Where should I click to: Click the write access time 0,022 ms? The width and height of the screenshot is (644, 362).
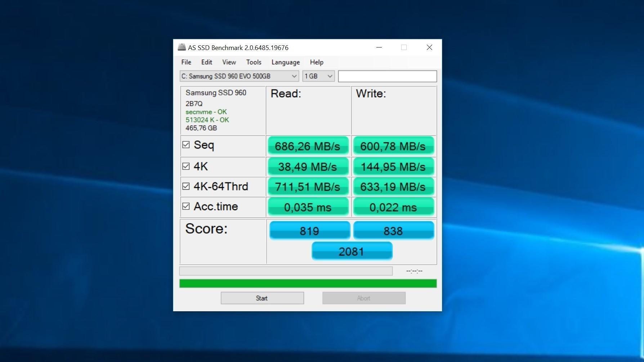pos(394,207)
